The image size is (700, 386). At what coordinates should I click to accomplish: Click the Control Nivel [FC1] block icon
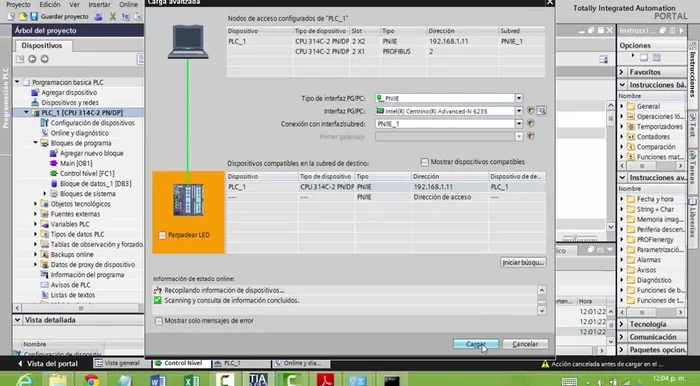[54, 173]
